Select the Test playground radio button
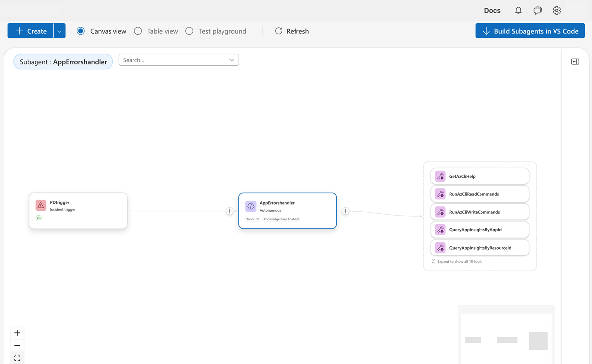Image resolution: width=592 pixels, height=364 pixels. [189, 31]
